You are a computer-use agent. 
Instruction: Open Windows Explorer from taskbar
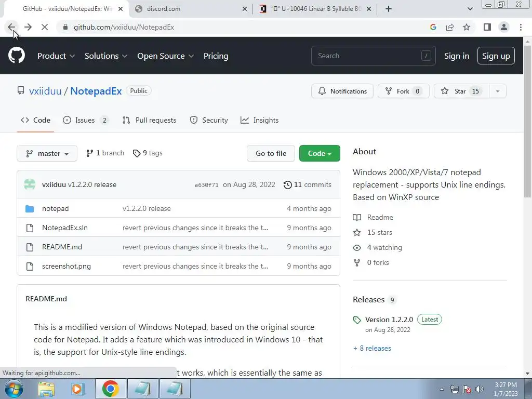click(x=46, y=389)
